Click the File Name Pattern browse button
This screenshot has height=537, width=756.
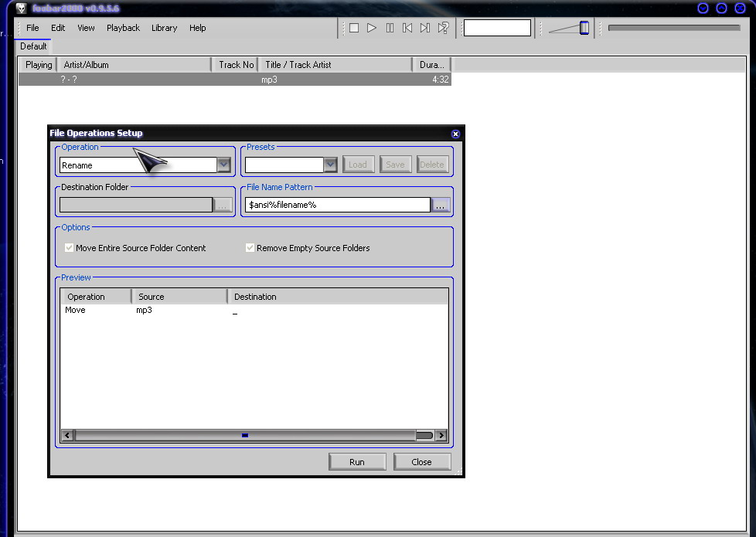coord(440,205)
